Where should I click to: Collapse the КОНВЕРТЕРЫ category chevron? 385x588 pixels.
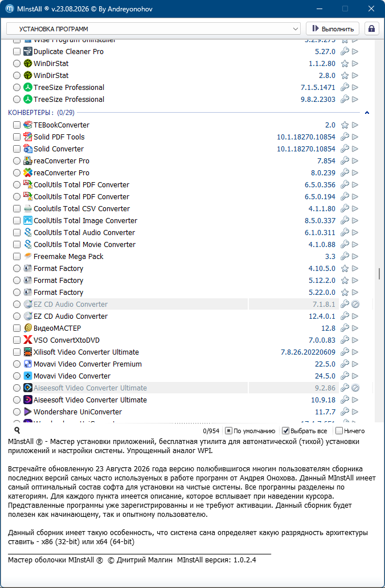pyautogui.click(x=367, y=113)
